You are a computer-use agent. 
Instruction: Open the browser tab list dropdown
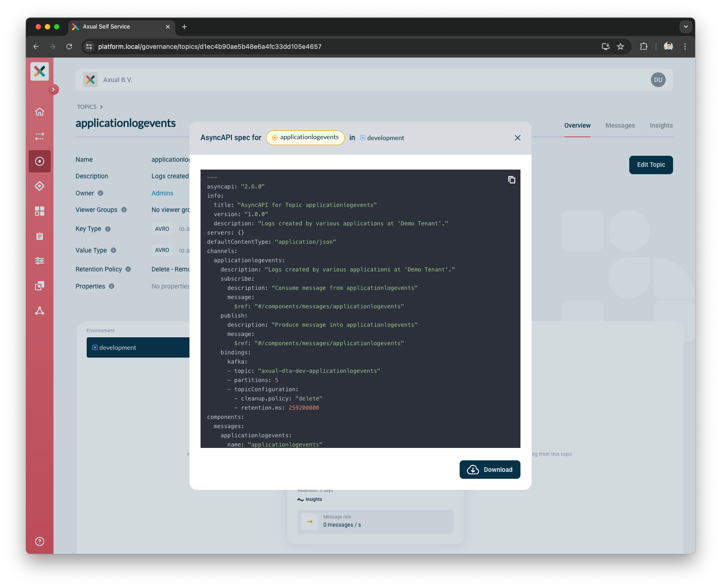coord(686,27)
